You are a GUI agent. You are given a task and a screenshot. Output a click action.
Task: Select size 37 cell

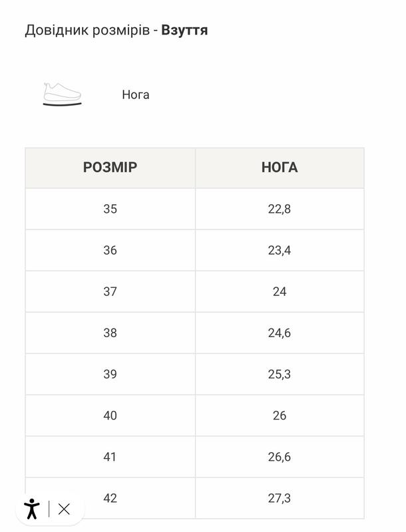(110, 291)
